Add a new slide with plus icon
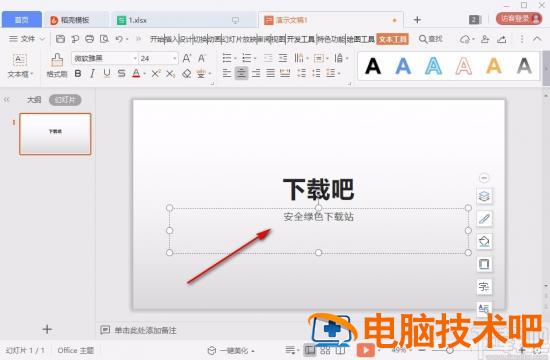Viewport: 550px width, 360px height. click(47, 329)
